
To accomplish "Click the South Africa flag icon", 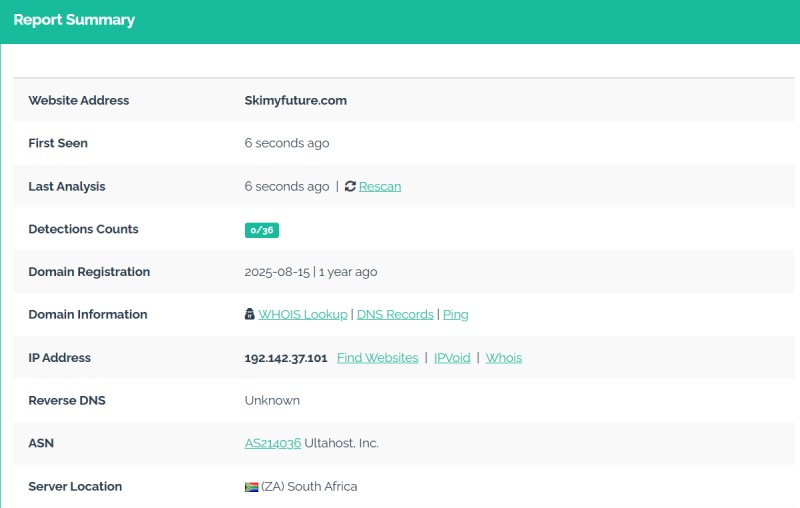I will 252,487.
